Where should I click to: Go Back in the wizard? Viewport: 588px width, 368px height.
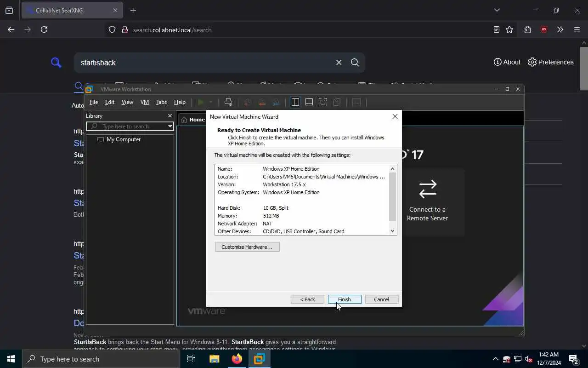[307, 299]
